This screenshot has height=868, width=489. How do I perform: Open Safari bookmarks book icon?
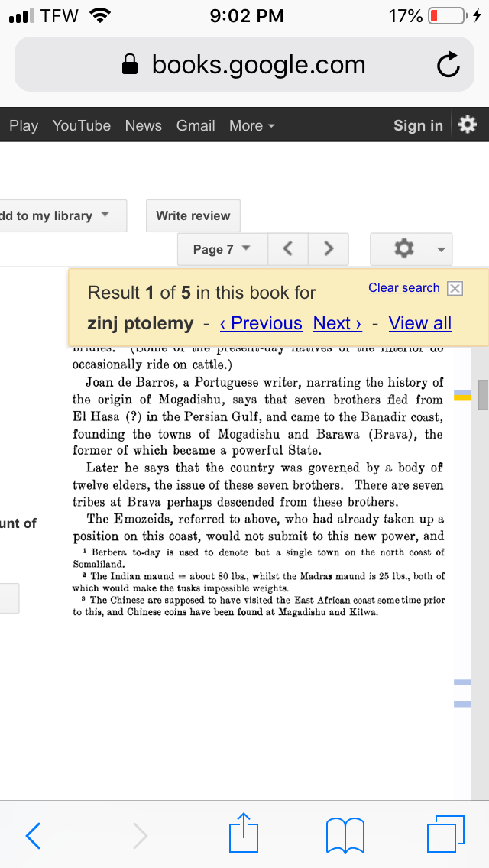pyautogui.click(x=345, y=835)
